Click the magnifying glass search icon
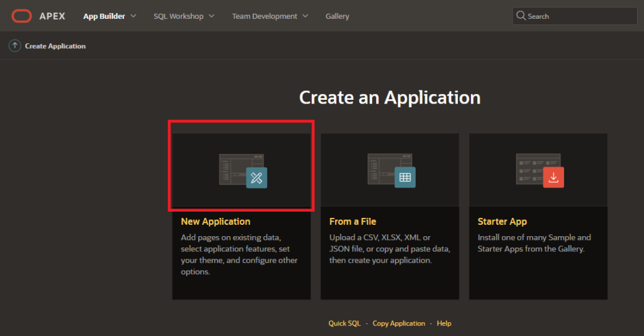This screenshot has width=644, height=336. pos(521,16)
